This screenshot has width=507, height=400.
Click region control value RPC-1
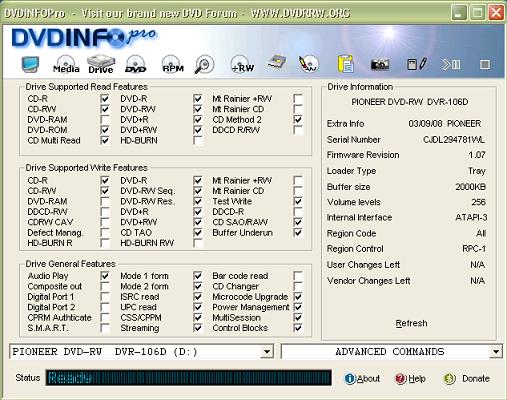pyautogui.click(x=474, y=249)
